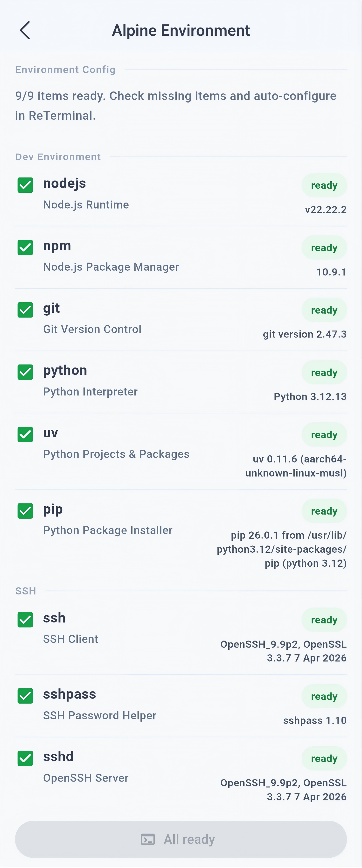The width and height of the screenshot is (362, 868).
Task: Uncheck the git checkbox
Action: coord(25,310)
